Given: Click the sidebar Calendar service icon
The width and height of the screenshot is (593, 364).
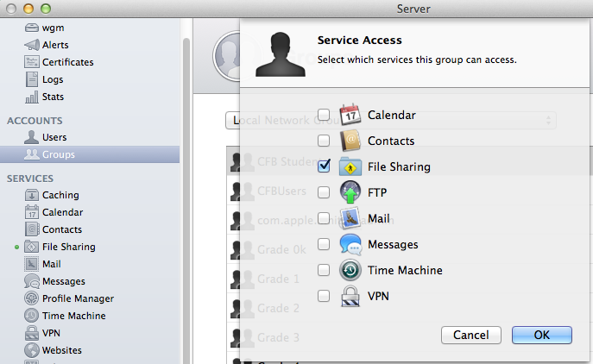Looking at the screenshot, I should pyautogui.click(x=31, y=212).
